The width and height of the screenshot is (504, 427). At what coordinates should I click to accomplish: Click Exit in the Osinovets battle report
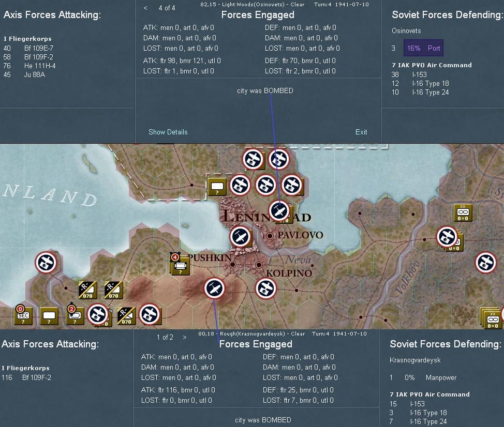tap(361, 132)
